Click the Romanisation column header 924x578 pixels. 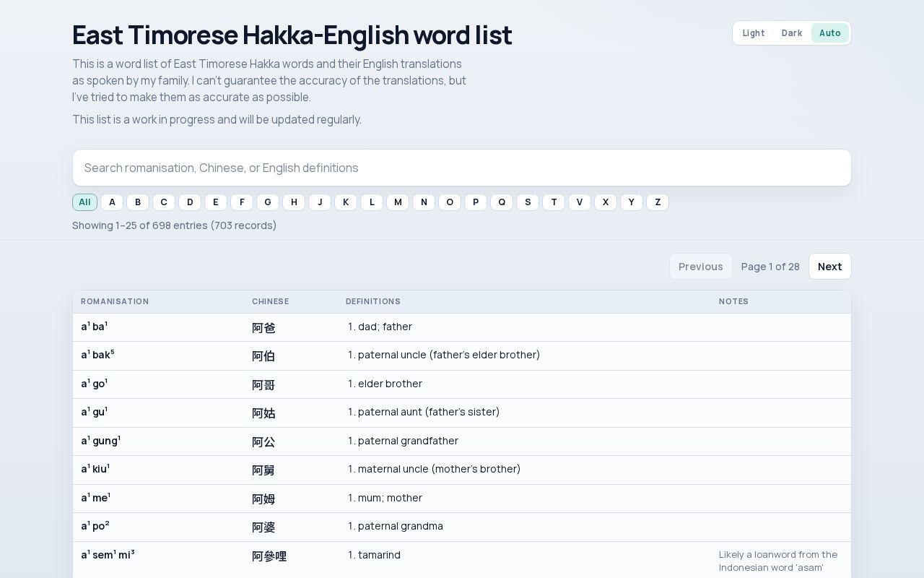pyautogui.click(x=115, y=301)
